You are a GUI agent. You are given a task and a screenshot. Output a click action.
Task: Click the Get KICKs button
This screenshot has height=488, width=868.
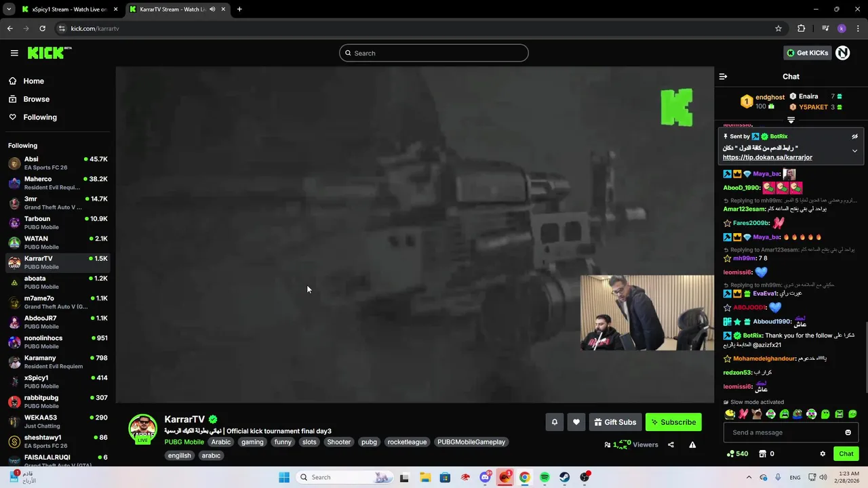point(808,53)
